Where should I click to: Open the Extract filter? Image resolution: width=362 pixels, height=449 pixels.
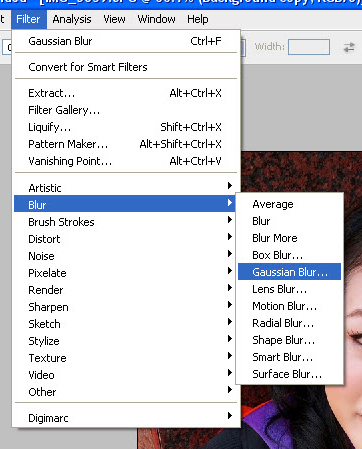[x=126, y=93]
